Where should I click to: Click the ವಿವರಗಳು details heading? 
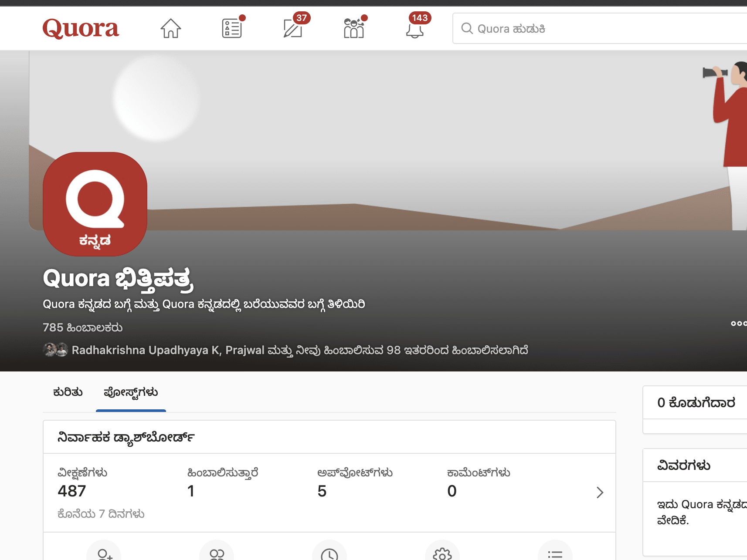point(684,466)
